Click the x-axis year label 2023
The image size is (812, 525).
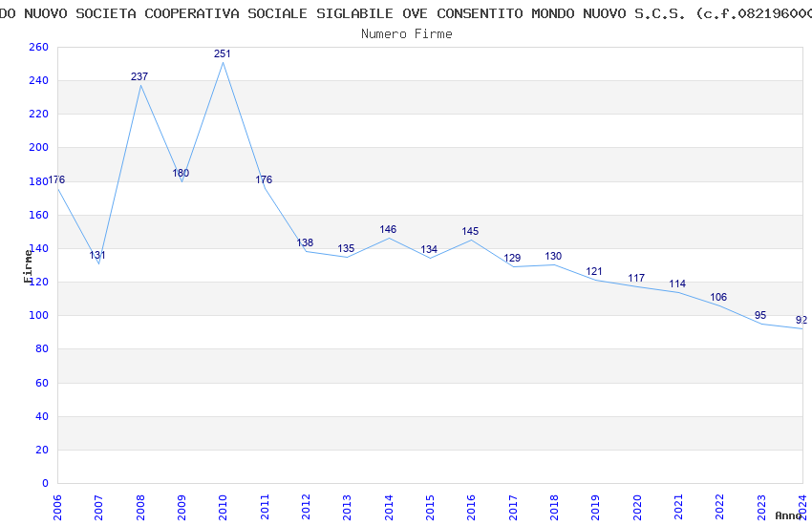click(761, 508)
